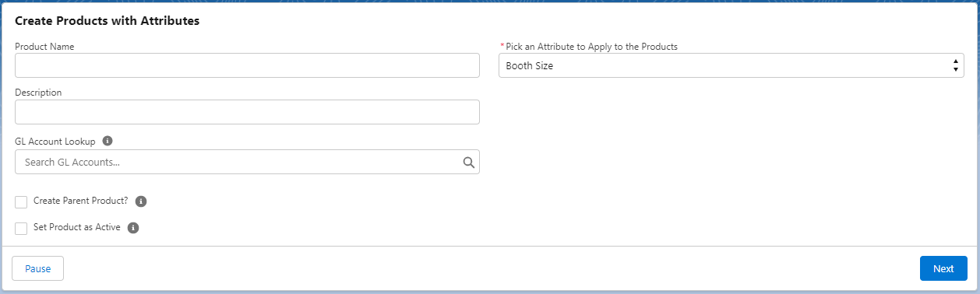The width and height of the screenshot is (980, 294).
Task: Click the GL Account Lookup label text
Action: coord(55,142)
